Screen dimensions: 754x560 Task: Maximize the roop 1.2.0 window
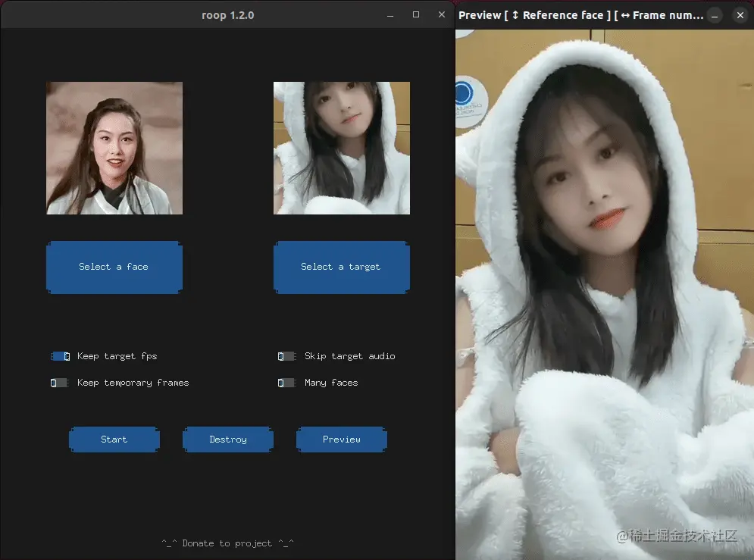pyautogui.click(x=416, y=15)
